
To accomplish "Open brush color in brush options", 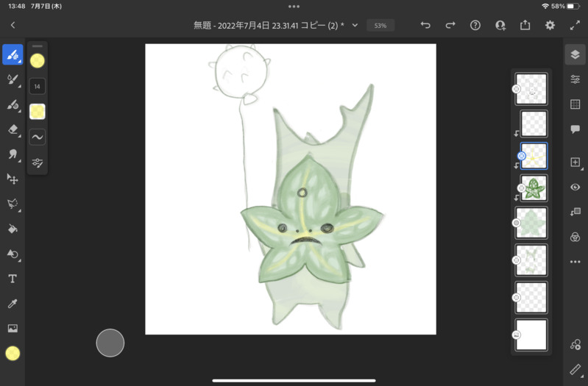I will click(x=37, y=61).
